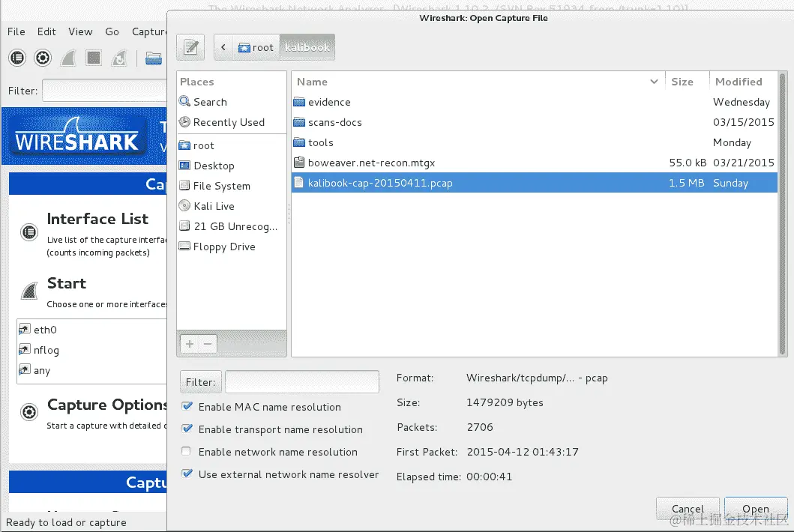Click the Floppy Drive icon

[x=185, y=247]
